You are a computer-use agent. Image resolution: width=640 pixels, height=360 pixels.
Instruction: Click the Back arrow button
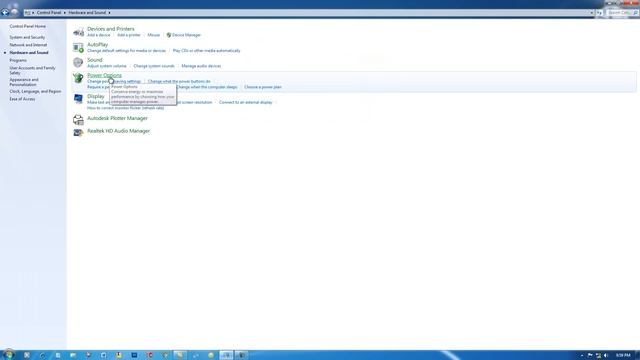(5, 13)
